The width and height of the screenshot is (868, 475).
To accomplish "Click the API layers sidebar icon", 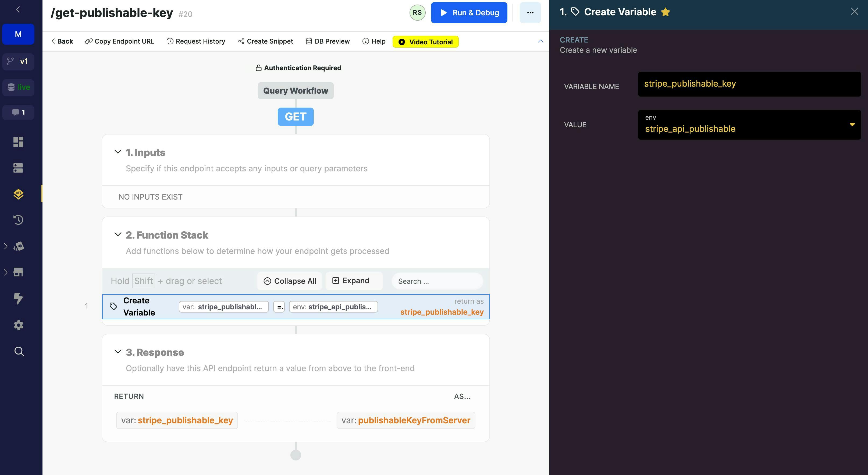I will [x=18, y=194].
